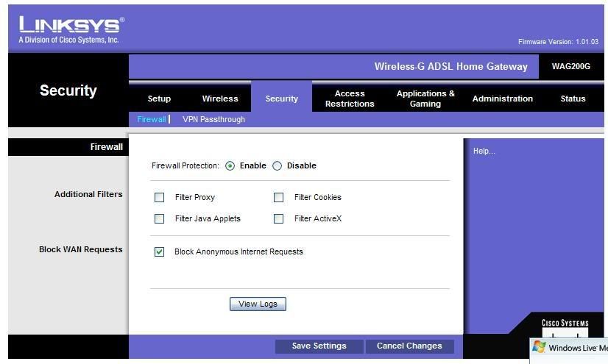The image size is (608, 364).
Task: Click the Firewall Protection: label
Action: (x=185, y=165)
